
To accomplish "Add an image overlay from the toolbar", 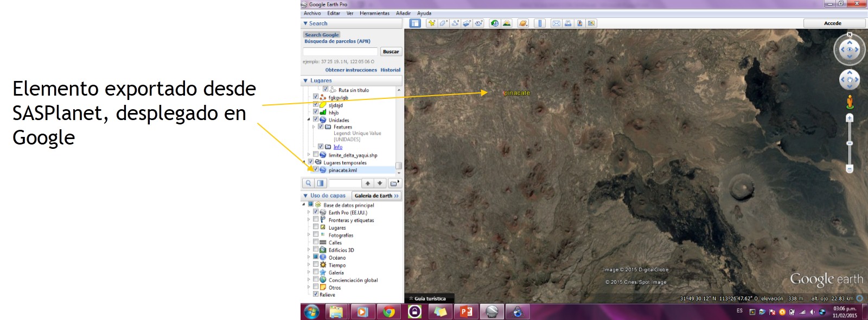I will pos(467,23).
